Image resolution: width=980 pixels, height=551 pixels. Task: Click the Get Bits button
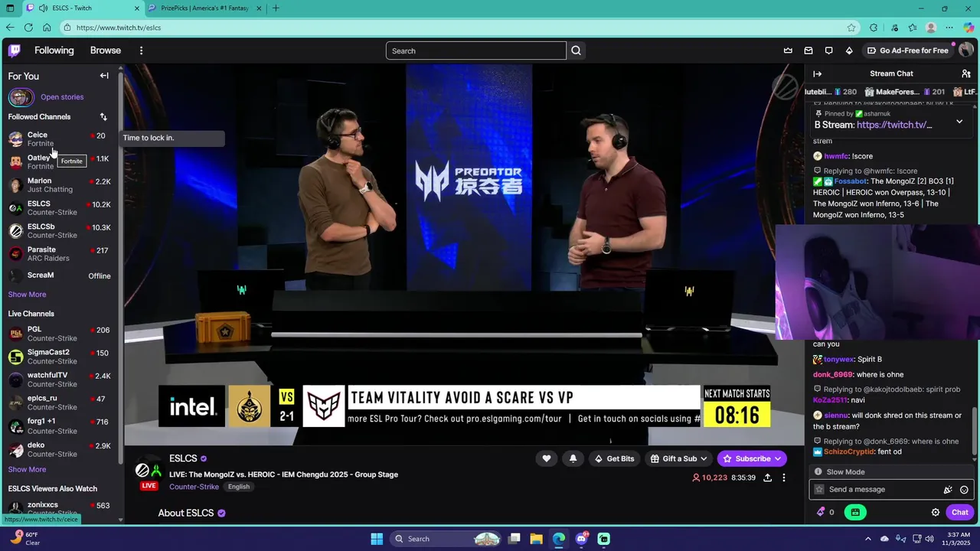614,458
